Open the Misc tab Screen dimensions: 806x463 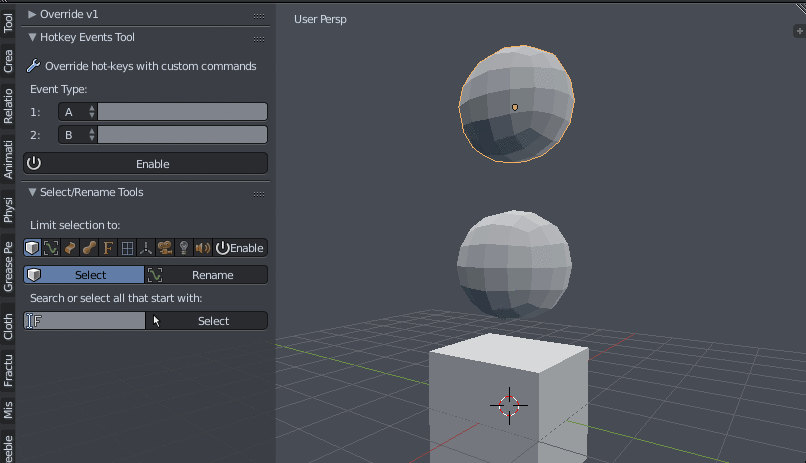pyautogui.click(x=8, y=410)
